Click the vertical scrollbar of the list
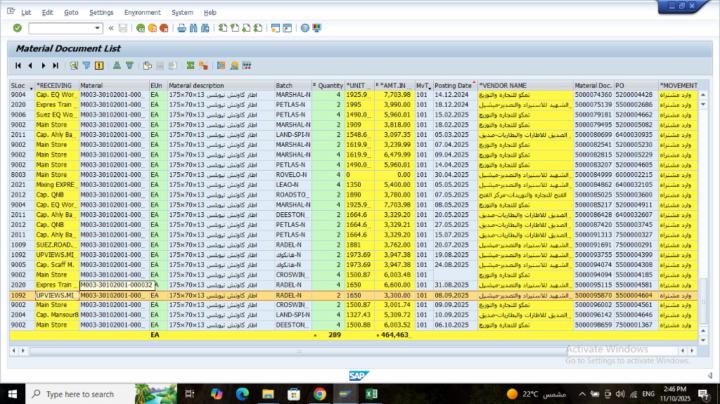The width and height of the screenshot is (720, 404). (704, 200)
